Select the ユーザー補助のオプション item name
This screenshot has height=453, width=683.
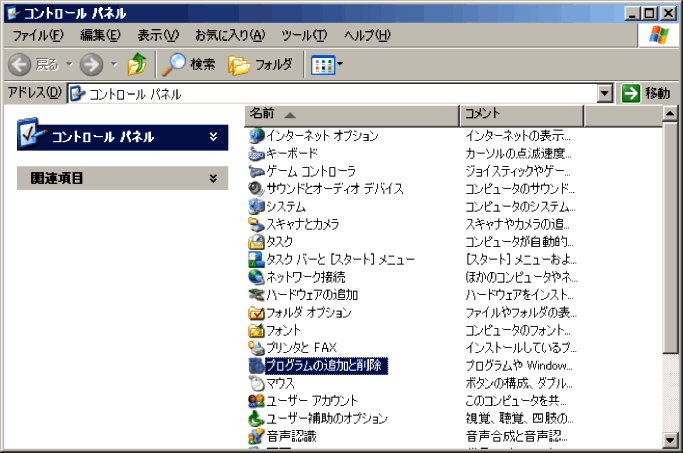[x=327, y=419]
